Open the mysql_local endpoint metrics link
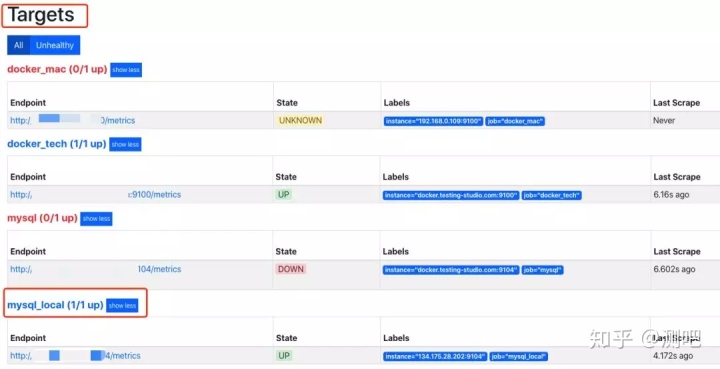The image size is (720, 369). pyautogui.click(x=75, y=356)
